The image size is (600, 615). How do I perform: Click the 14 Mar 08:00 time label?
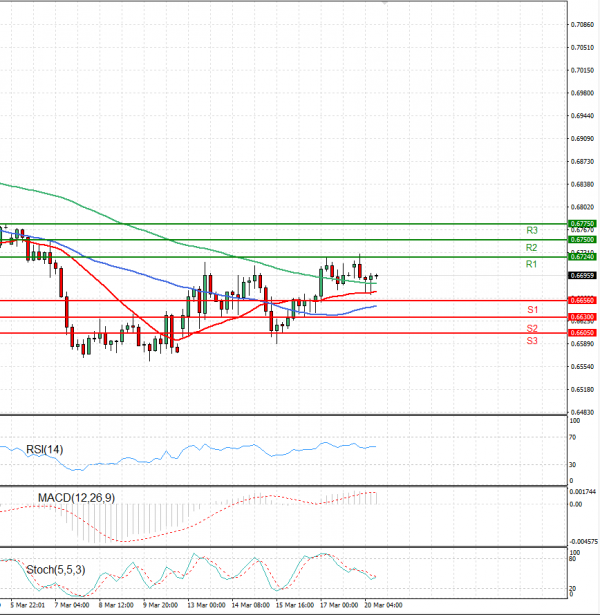coord(250,605)
